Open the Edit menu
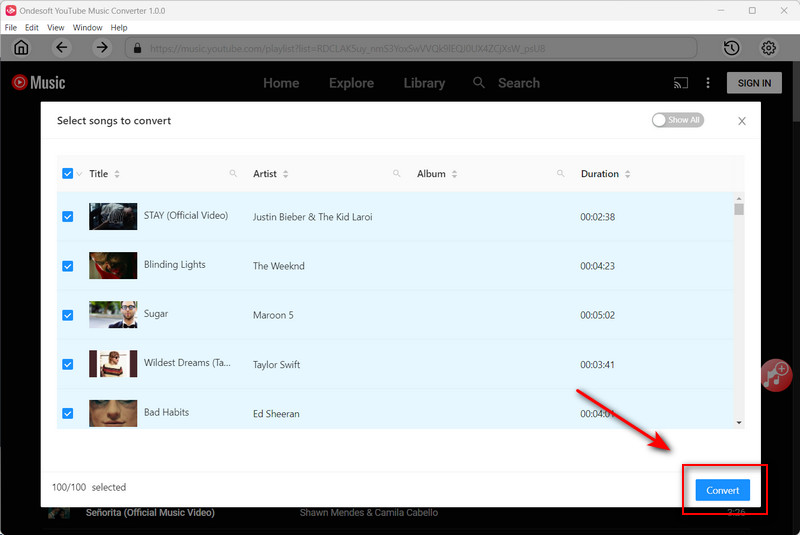This screenshot has height=535, width=800. (32, 28)
